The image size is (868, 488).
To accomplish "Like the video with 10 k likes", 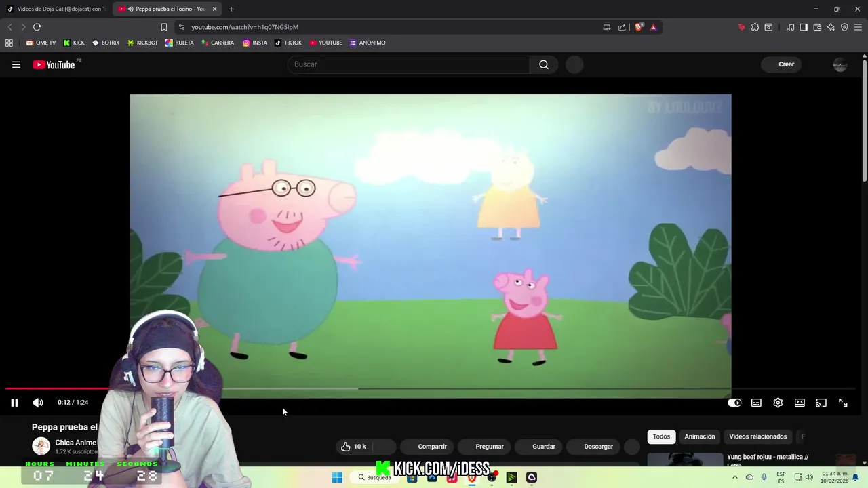I will pos(354,447).
